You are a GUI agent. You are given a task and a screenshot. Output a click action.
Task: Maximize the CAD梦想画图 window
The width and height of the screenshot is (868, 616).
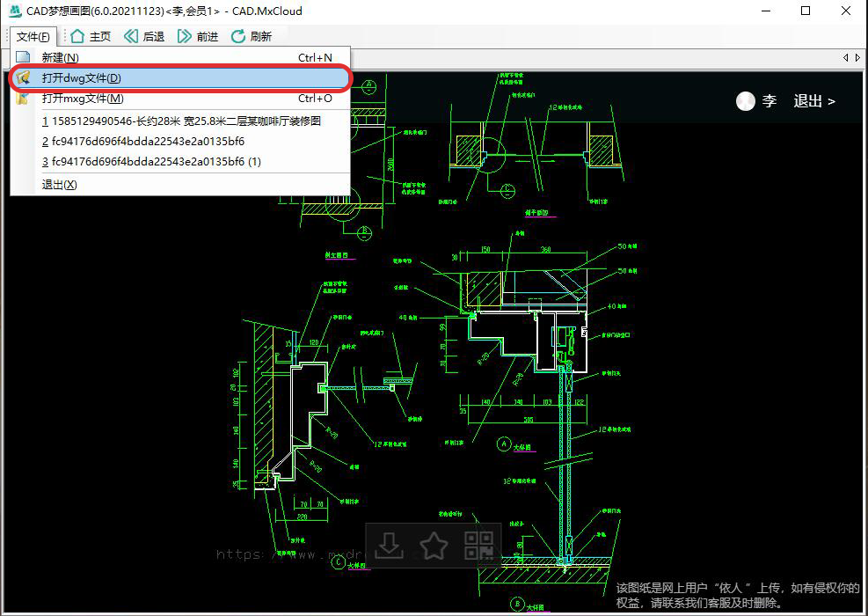point(806,11)
